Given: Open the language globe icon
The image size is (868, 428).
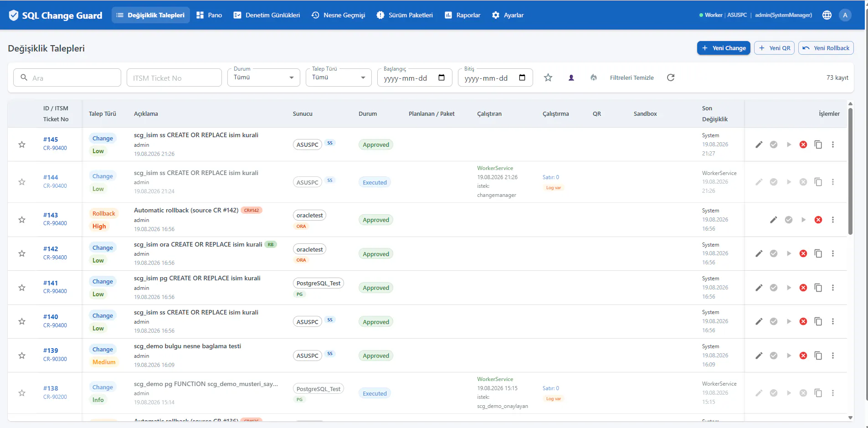Looking at the screenshot, I should tap(827, 15).
